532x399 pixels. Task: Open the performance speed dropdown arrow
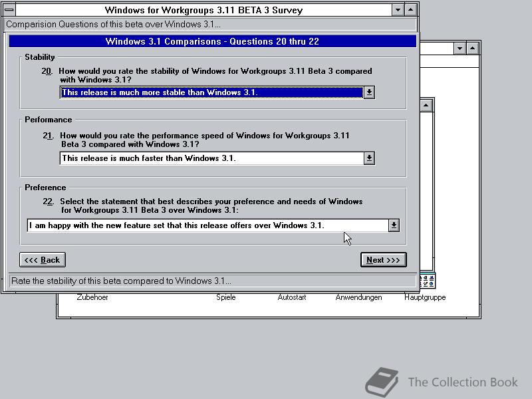tap(369, 158)
